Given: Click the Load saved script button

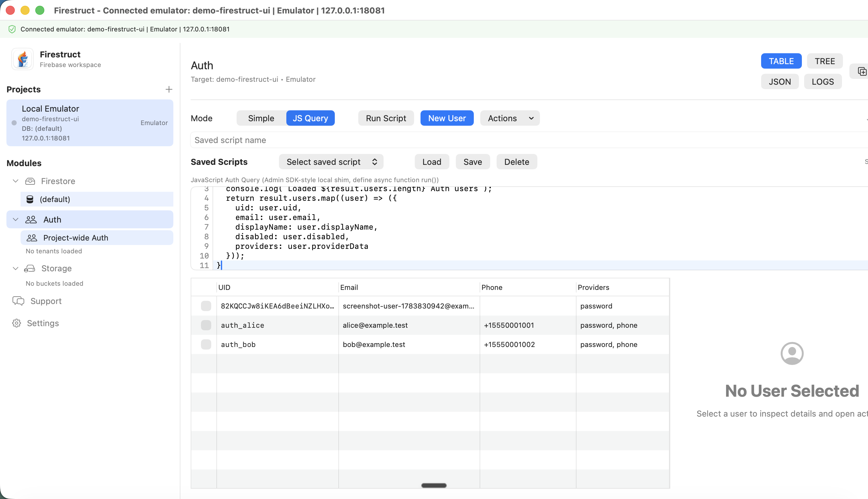Looking at the screenshot, I should [x=432, y=162].
